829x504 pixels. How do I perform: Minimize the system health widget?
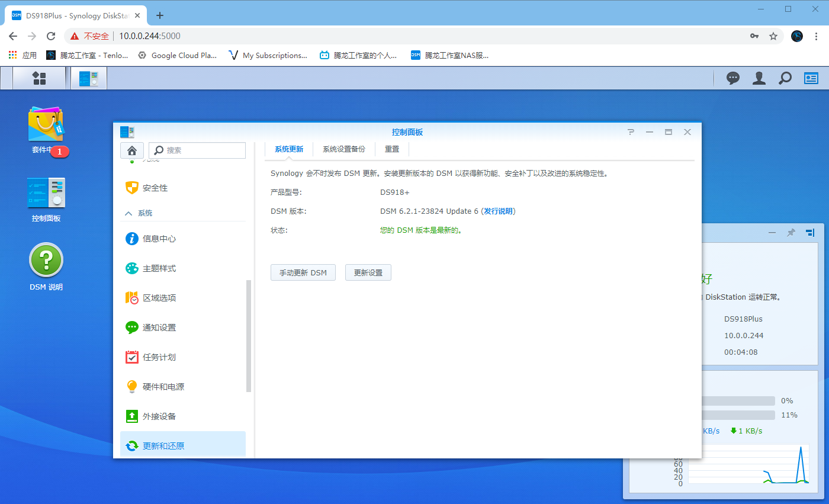772,233
